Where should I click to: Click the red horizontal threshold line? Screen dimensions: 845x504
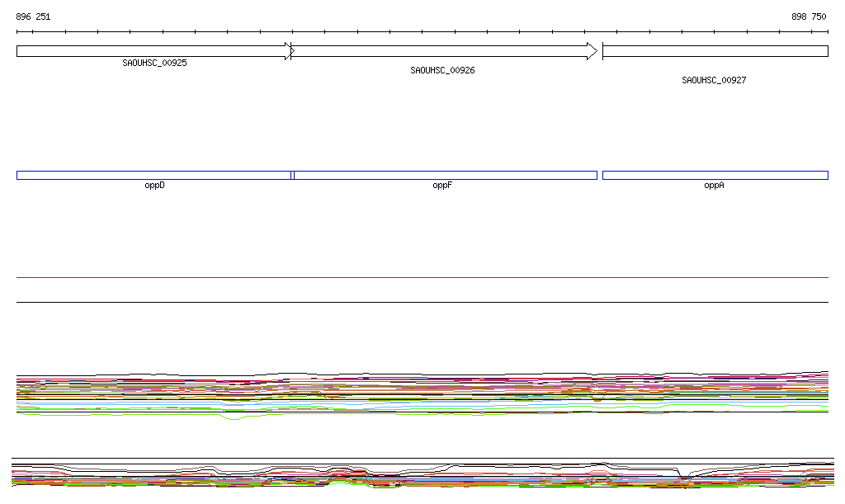[x=422, y=278]
